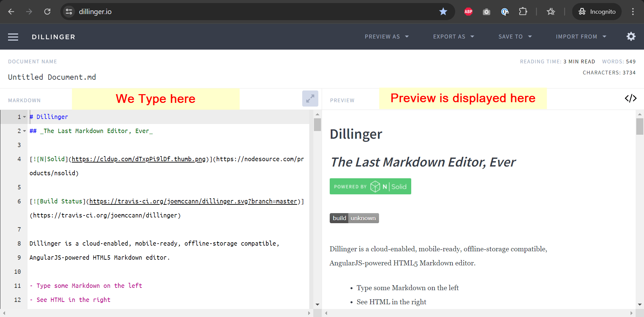The image size is (644, 317).
Task: Place cursor on '# Dillinger' line
Action: (x=49, y=117)
